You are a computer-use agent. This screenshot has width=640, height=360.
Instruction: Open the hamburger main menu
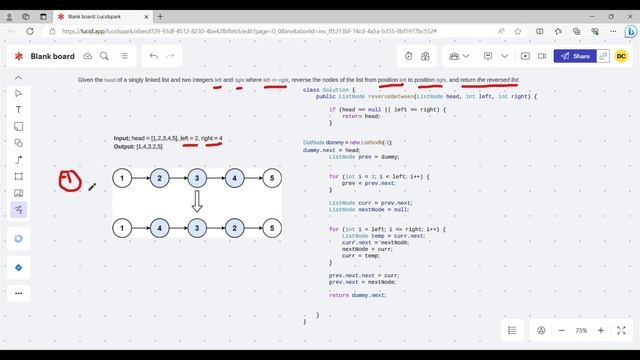[x=124, y=56]
